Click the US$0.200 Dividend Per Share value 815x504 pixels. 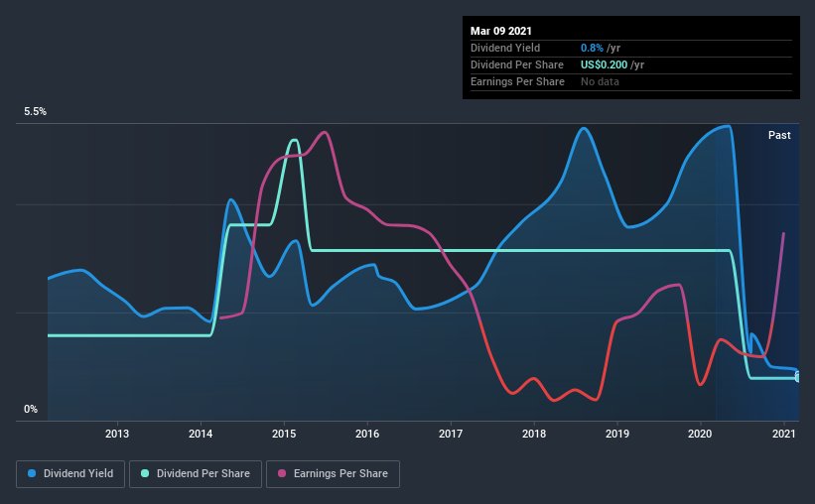click(604, 64)
